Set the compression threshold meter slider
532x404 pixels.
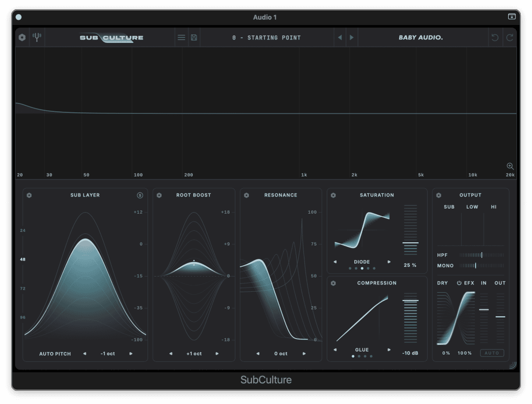click(x=410, y=318)
